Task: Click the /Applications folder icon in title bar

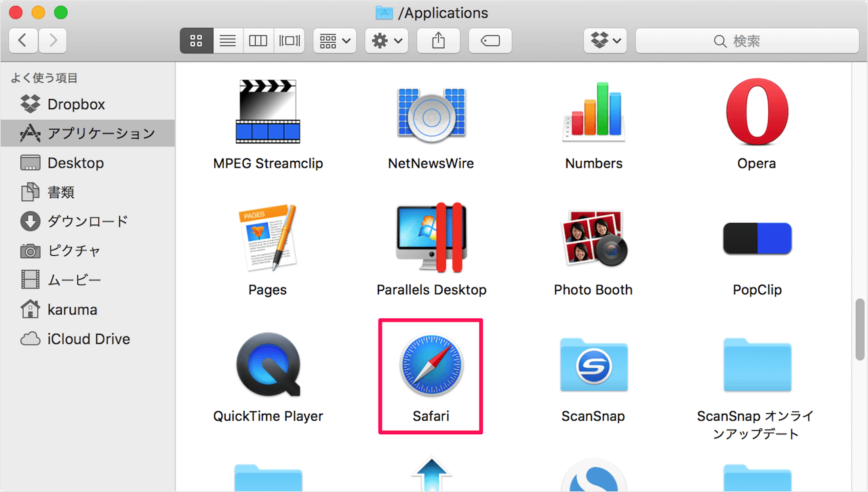Action: coord(384,13)
